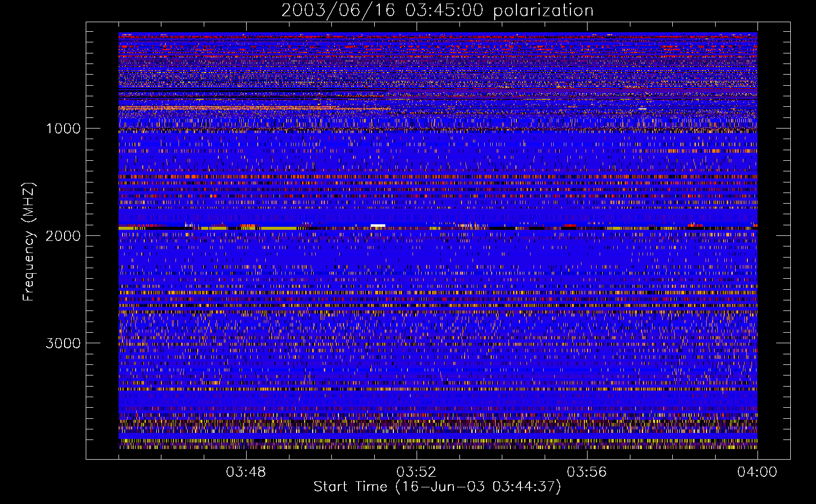Click the small white mark near 03:57 above 1000 MHz
The image size is (816, 504).
[x=642, y=109]
